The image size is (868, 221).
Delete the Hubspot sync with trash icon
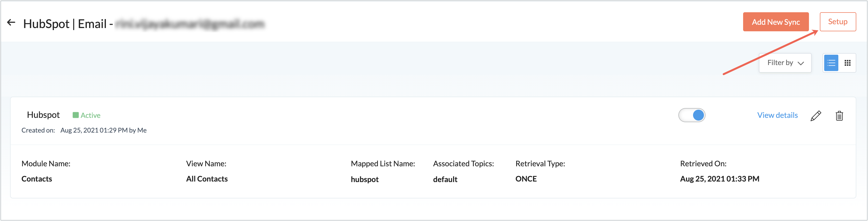839,116
